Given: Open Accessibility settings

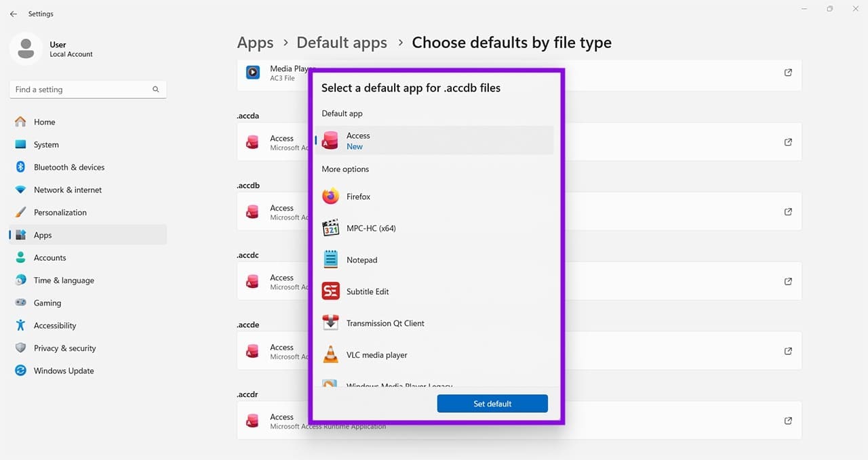Looking at the screenshot, I should [87, 325].
